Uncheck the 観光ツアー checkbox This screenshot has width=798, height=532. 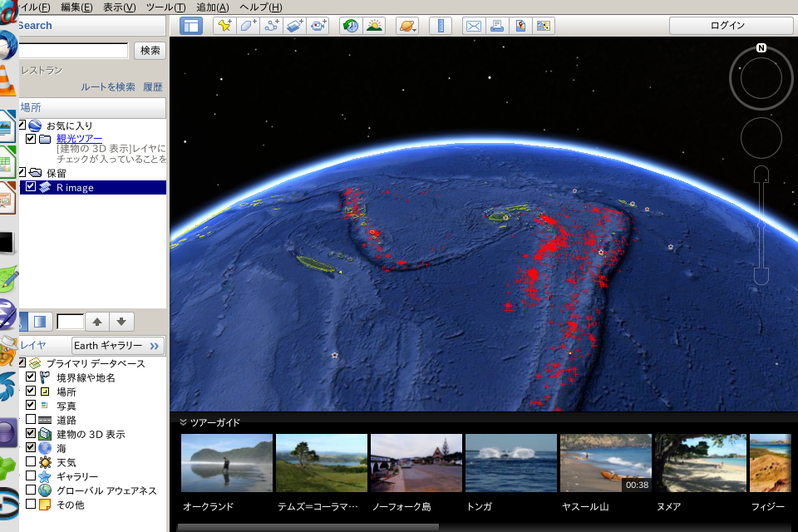click(x=31, y=139)
